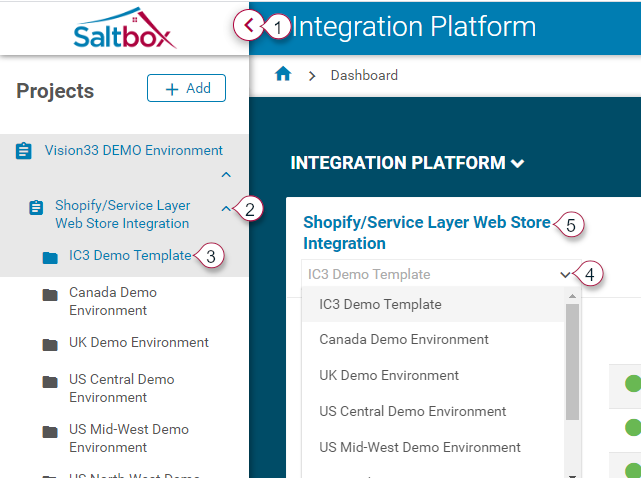Choose IC3 Demo Template from dropdown list
This screenshot has width=641, height=478.
pyautogui.click(x=433, y=304)
